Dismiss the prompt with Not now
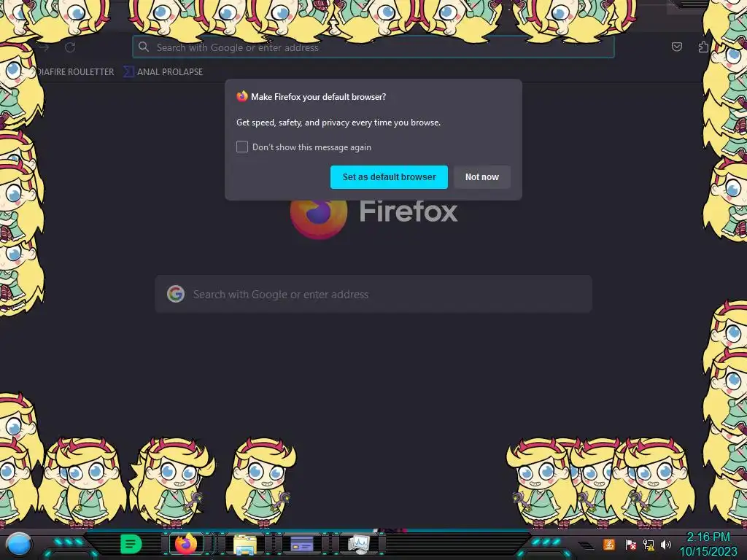Viewport: 747px width, 560px height. tap(481, 177)
